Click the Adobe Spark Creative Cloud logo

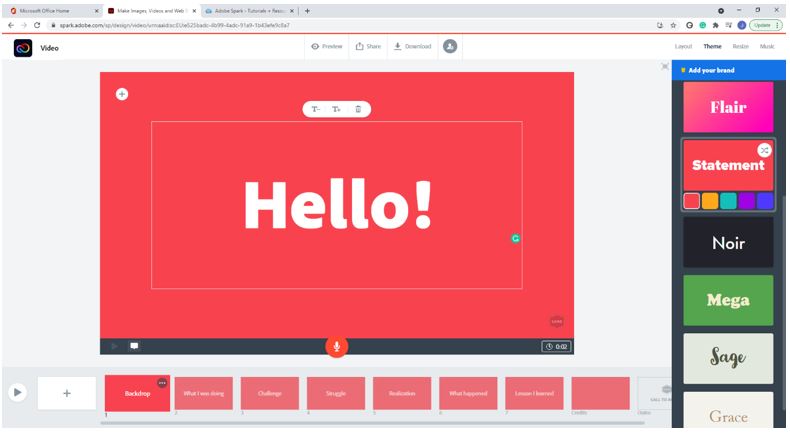(23, 48)
